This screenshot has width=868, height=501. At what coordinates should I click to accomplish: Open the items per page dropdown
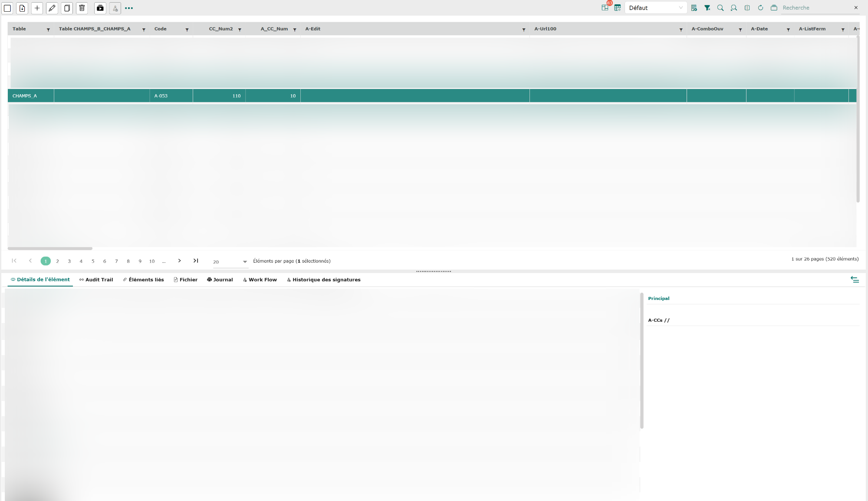click(230, 262)
